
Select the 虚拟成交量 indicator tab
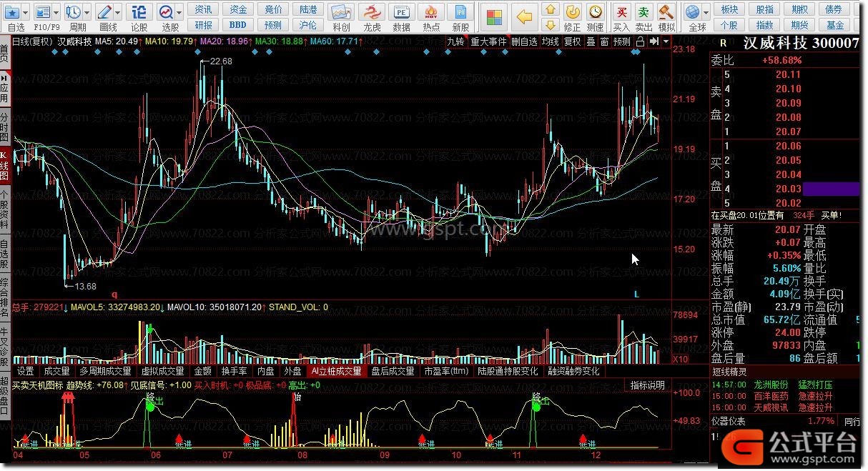[164, 372]
